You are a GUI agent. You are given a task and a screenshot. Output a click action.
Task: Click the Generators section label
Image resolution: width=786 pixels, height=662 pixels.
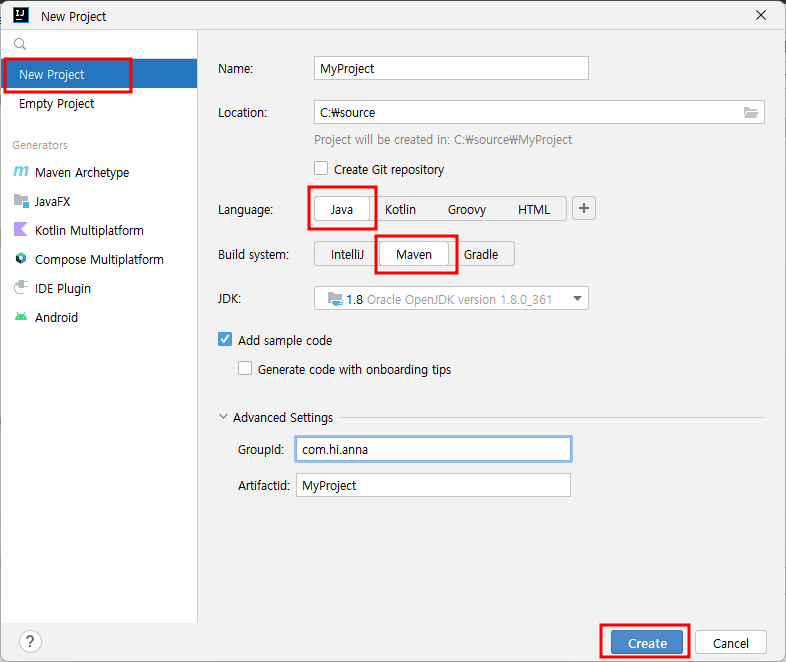pos(40,145)
